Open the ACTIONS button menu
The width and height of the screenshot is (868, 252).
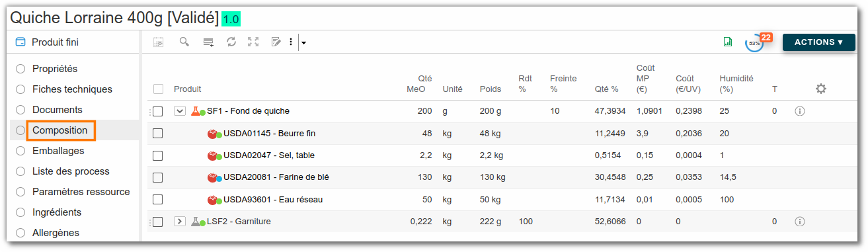pyautogui.click(x=819, y=42)
